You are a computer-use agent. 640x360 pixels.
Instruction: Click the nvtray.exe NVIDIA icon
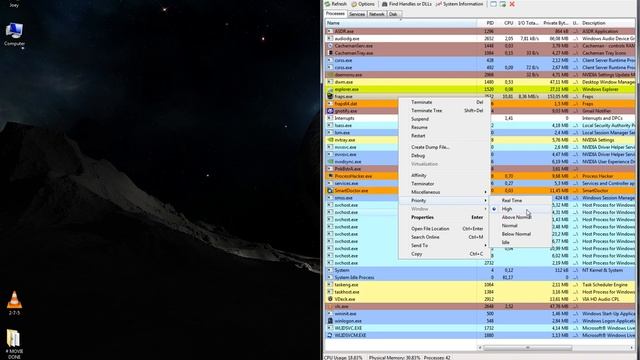coord(330,140)
